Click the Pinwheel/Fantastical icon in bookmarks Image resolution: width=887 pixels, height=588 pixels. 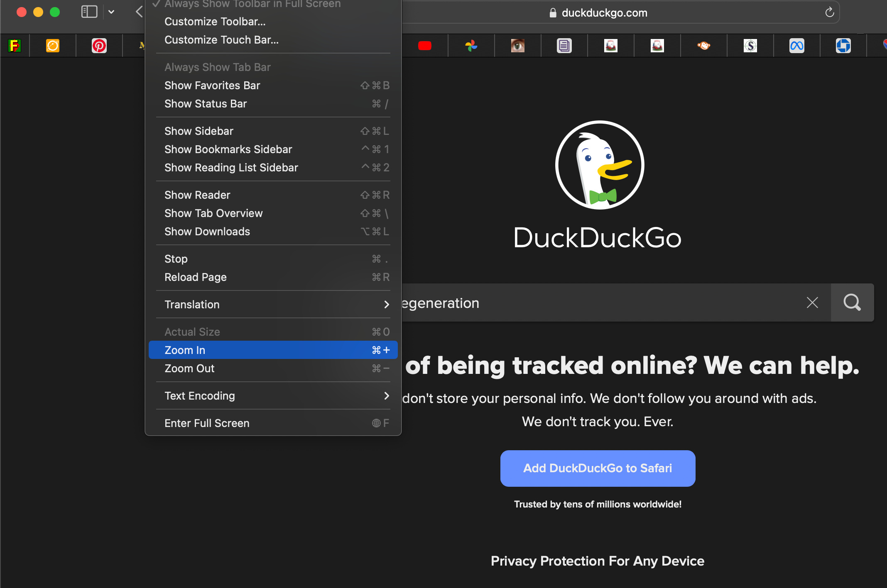click(x=471, y=45)
